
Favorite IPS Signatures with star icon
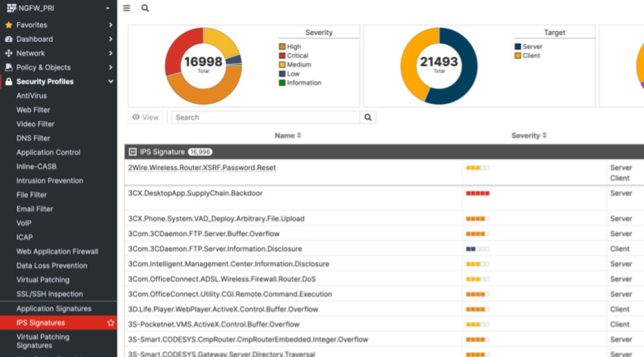pos(110,323)
